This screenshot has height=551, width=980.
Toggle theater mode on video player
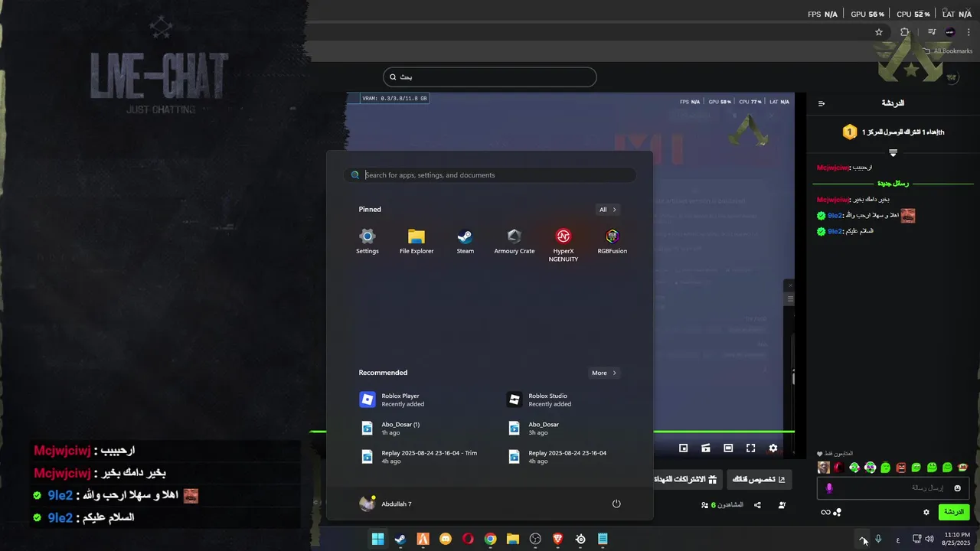(728, 448)
